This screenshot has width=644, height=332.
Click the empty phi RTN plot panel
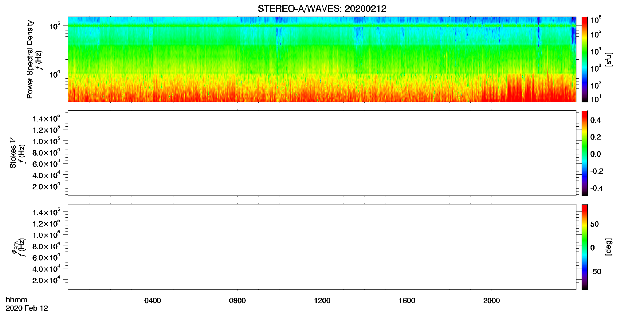click(322, 247)
